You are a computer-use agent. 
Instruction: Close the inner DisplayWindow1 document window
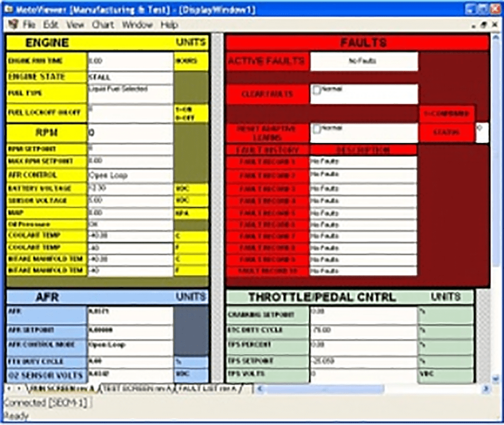tap(495, 25)
